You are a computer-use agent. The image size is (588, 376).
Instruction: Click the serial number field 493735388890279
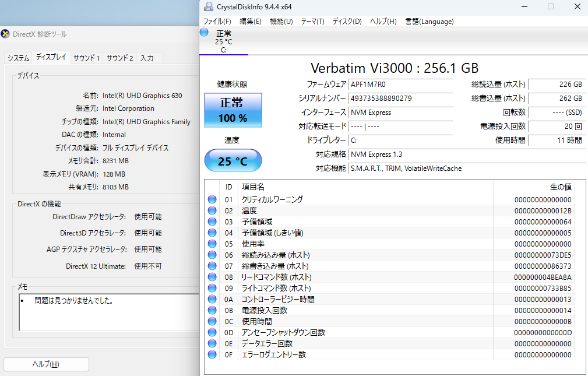[x=400, y=99]
